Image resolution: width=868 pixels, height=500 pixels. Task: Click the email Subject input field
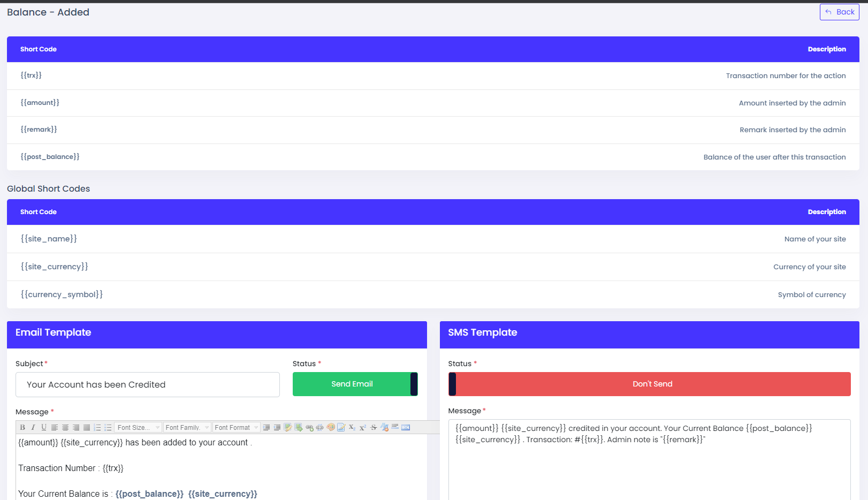(148, 384)
